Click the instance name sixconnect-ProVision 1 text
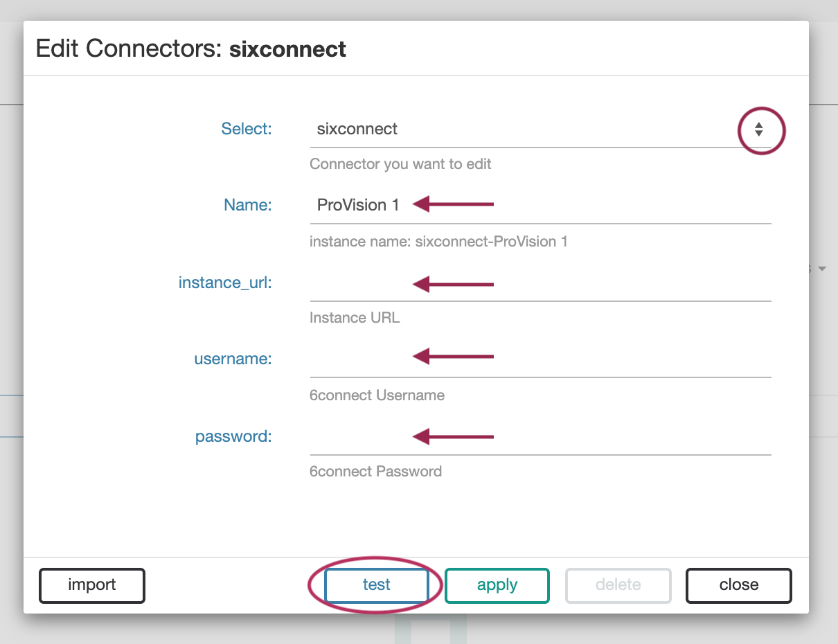Screen dimensions: 838x644 click(x=438, y=242)
